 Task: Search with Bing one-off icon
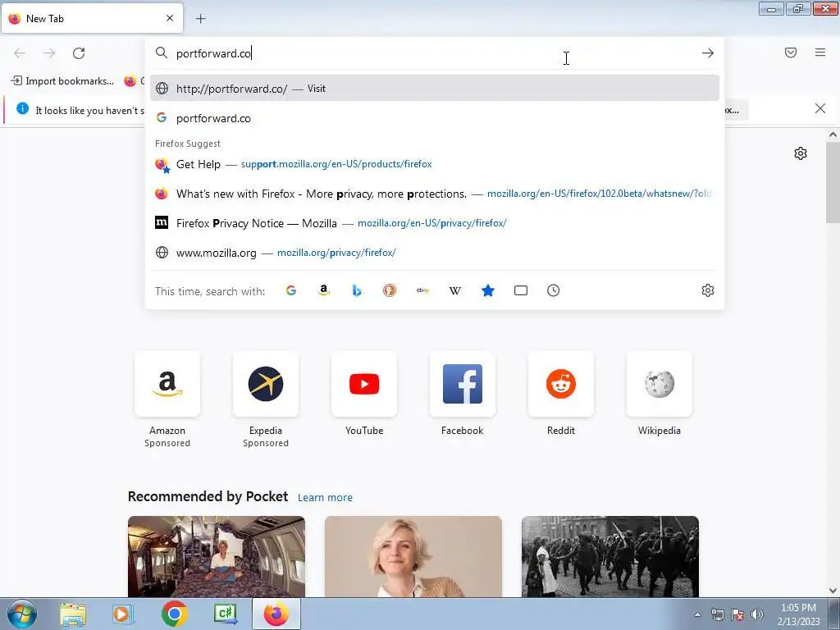pos(357,290)
